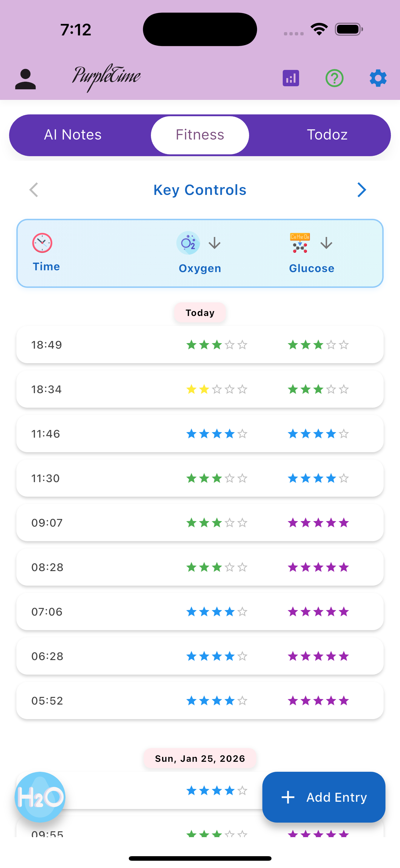Open the purple statistics chart icon
Viewport: 400px width, 868px height.
click(x=291, y=78)
